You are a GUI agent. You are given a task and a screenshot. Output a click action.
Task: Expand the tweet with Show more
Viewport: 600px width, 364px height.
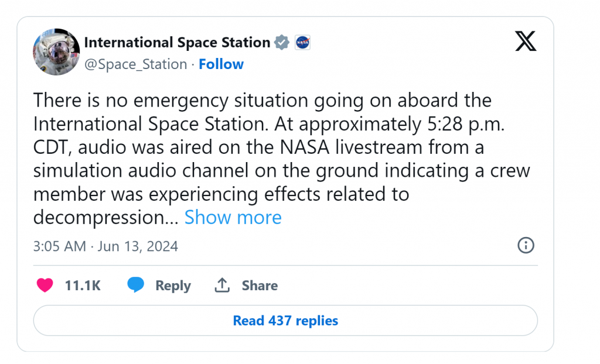pos(233,218)
